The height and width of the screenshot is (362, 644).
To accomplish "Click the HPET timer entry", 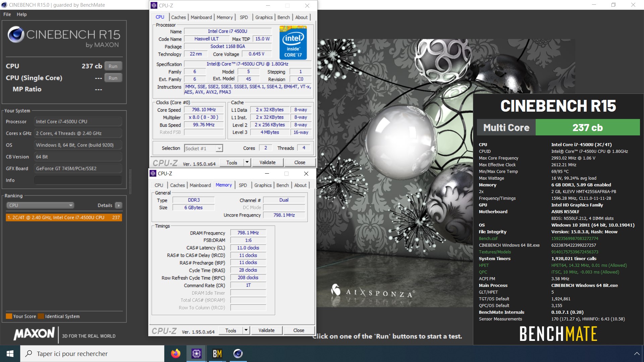I will (484, 265).
